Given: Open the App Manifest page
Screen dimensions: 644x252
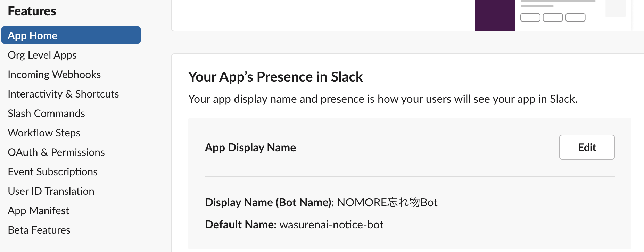Looking at the screenshot, I should [x=39, y=211].
